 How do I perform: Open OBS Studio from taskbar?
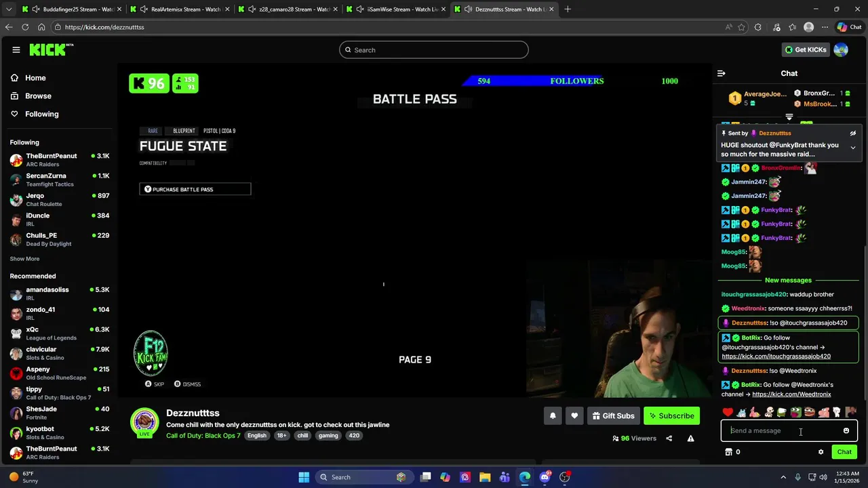(564, 477)
